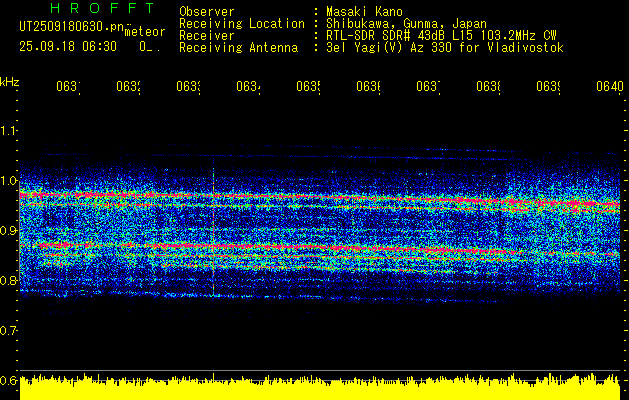Select receiver value RTL-SDR SDR# 43dB L15 103.2MHz CW

[x=441, y=36]
